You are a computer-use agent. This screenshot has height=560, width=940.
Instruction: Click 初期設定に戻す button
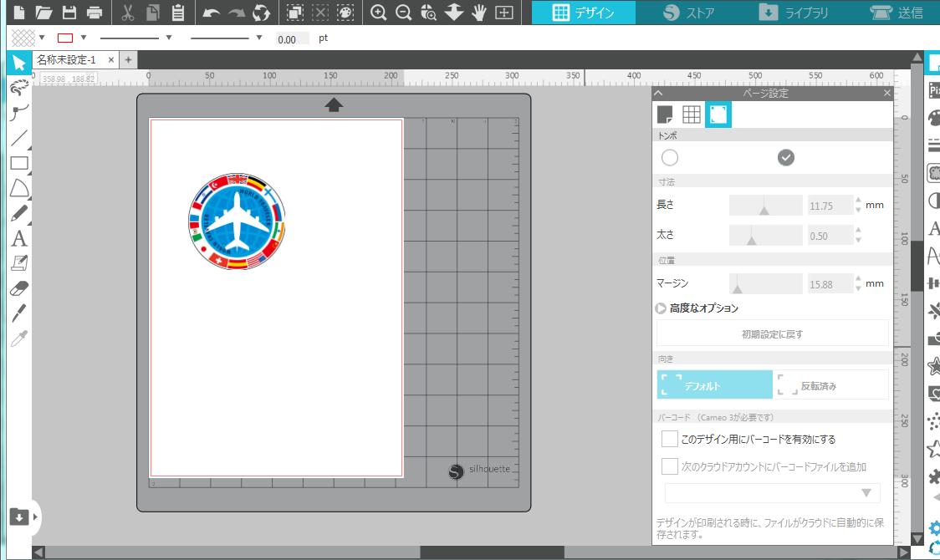(x=772, y=333)
